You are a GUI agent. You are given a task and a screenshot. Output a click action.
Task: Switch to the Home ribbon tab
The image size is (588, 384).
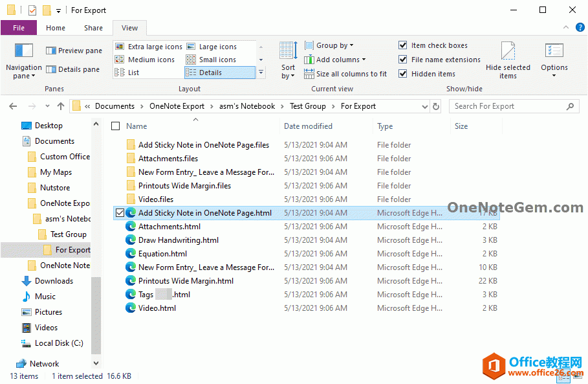56,27
